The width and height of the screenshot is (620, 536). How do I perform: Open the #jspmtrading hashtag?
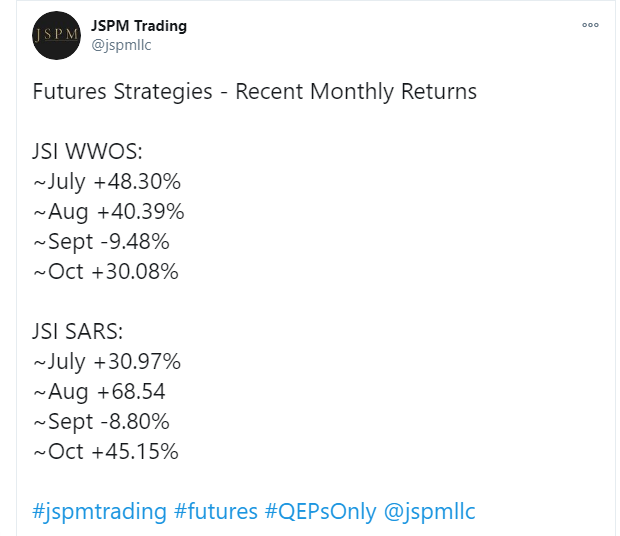click(x=99, y=511)
